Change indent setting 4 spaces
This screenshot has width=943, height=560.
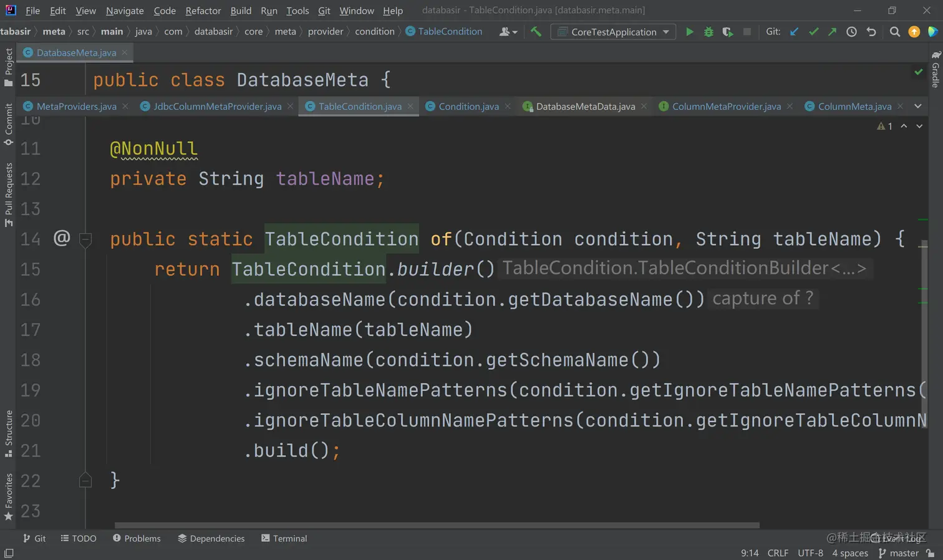(850, 553)
